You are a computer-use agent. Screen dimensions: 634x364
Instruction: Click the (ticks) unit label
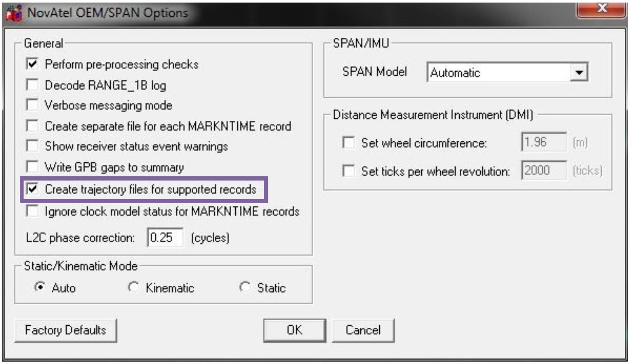[588, 170]
